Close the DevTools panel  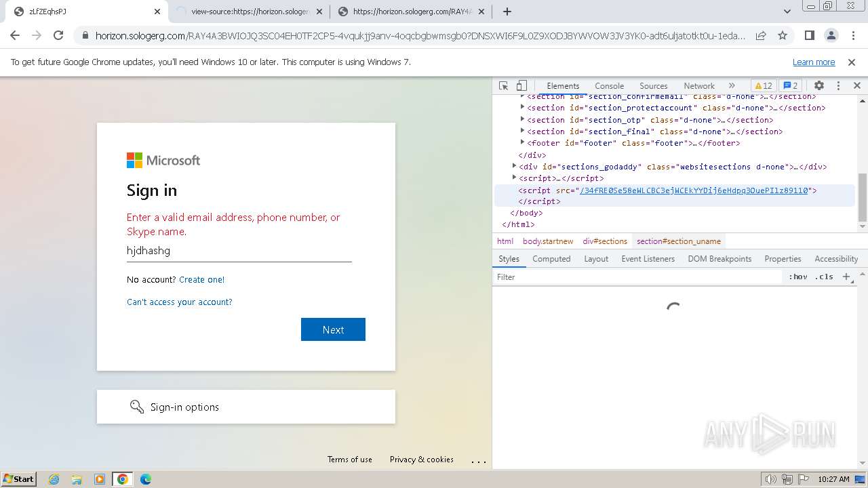856,86
